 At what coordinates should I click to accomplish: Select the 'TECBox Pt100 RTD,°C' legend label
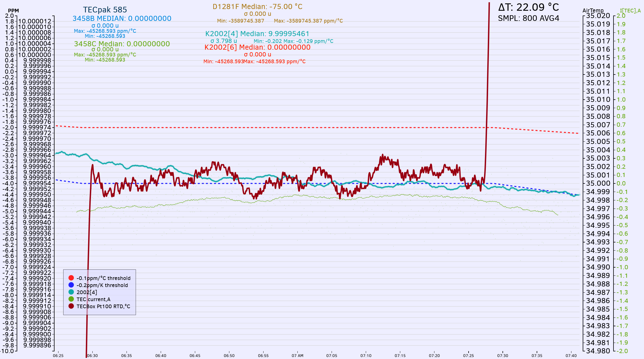tap(103, 307)
